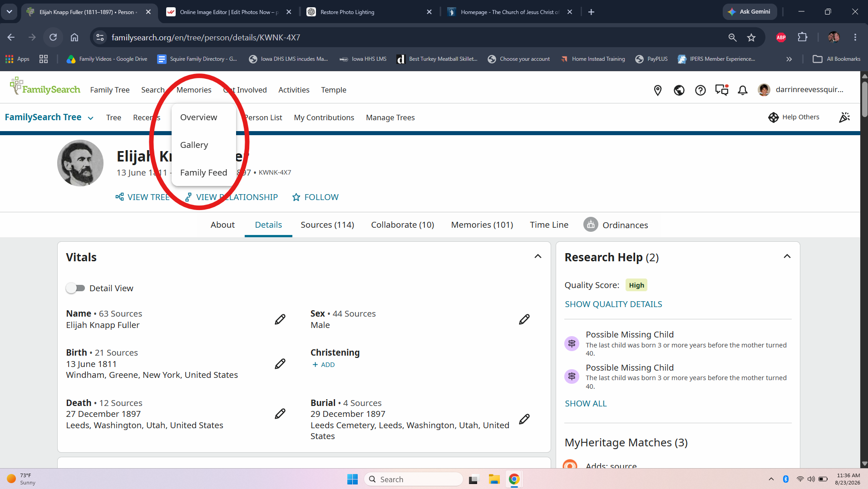Click Elijah's portrait thumbnail
This screenshot has height=489, width=868.
pyautogui.click(x=80, y=163)
